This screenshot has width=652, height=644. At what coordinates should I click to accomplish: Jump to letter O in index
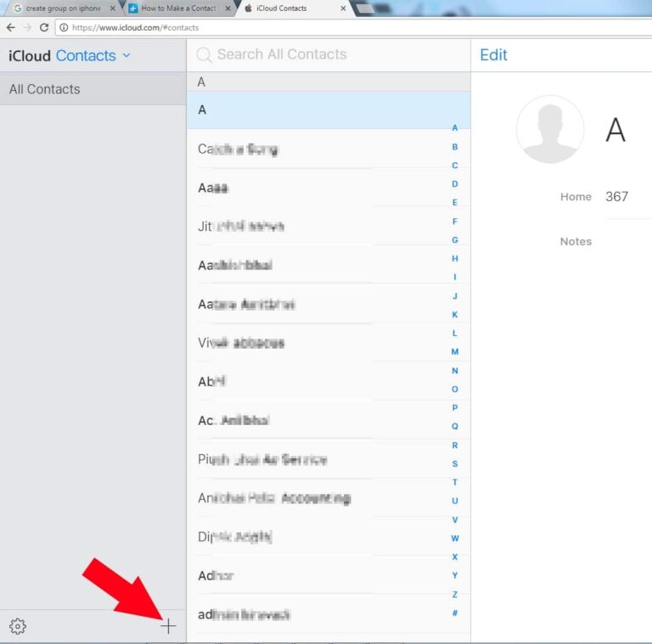tap(455, 389)
